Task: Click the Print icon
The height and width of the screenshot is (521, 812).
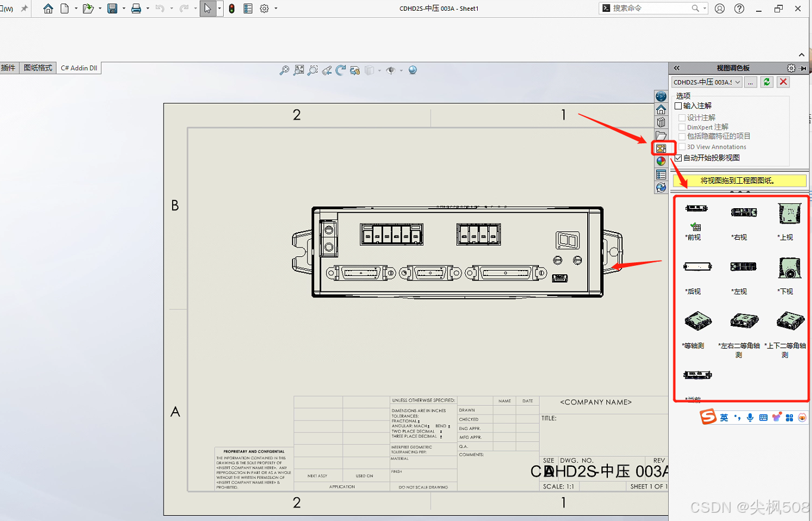Action: coord(136,8)
